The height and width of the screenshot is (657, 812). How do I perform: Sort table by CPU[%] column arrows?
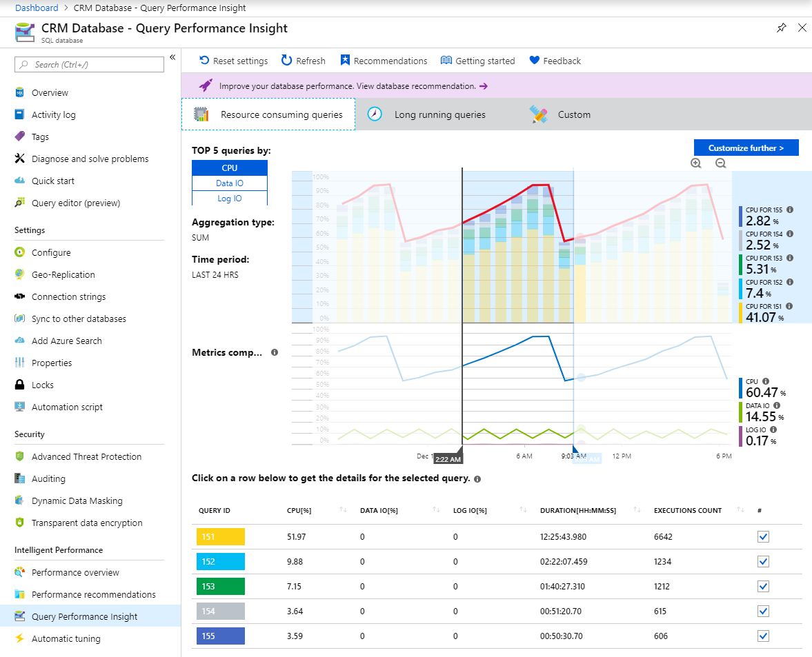tap(343, 510)
